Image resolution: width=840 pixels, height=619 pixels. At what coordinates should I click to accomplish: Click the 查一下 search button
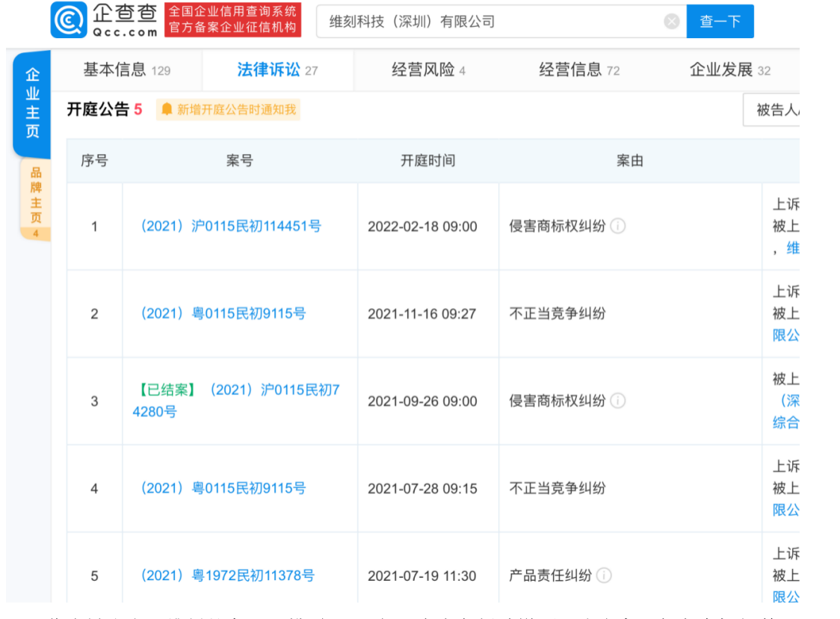[x=720, y=22]
